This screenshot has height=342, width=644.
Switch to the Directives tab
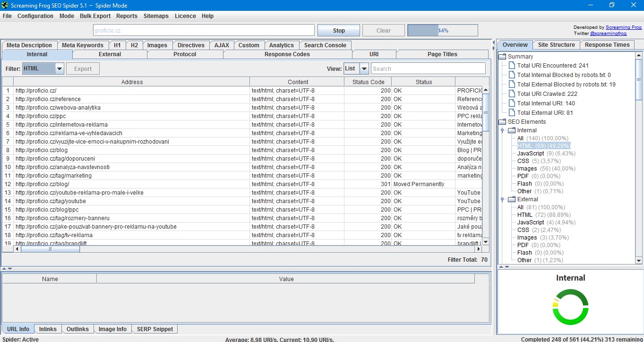[x=191, y=45]
